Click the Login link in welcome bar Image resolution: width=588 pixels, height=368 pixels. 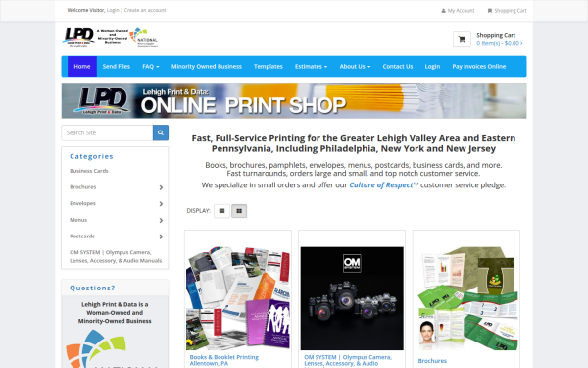coord(113,10)
